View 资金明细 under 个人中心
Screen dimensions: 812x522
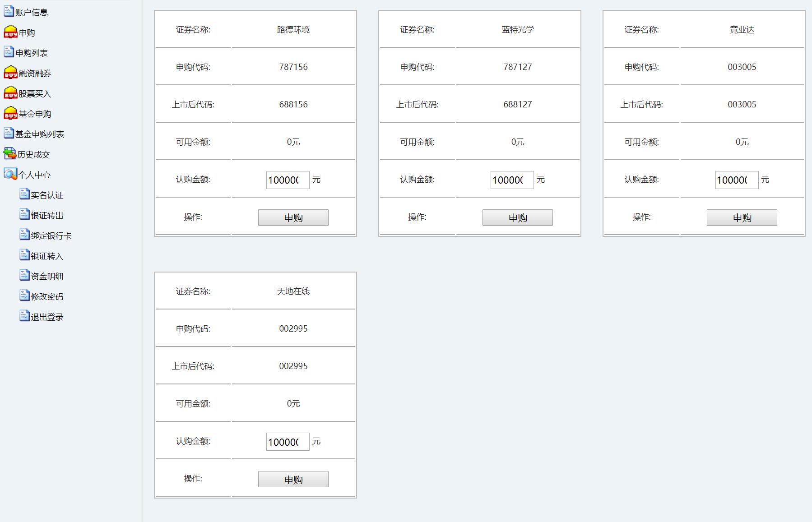click(47, 277)
